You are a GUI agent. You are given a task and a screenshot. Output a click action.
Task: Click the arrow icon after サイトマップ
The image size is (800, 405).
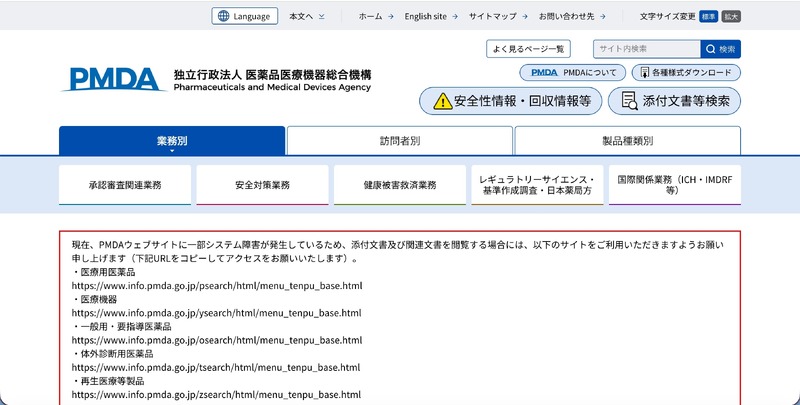(x=524, y=16)
